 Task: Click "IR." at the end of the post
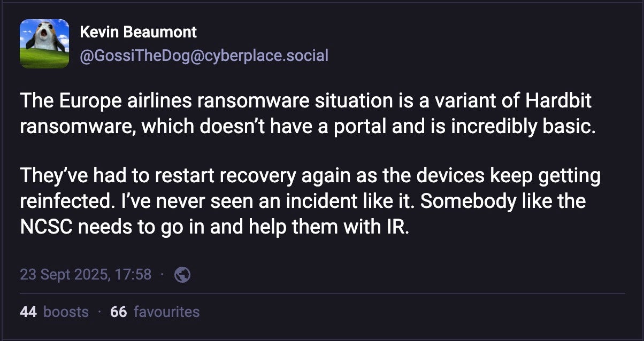397,227
